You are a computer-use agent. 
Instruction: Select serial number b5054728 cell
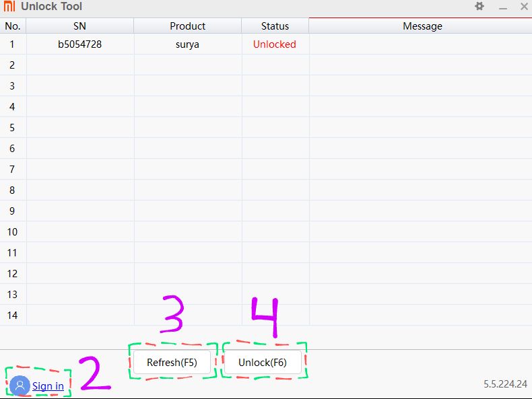pyautogui.click(x=80, y=44)
